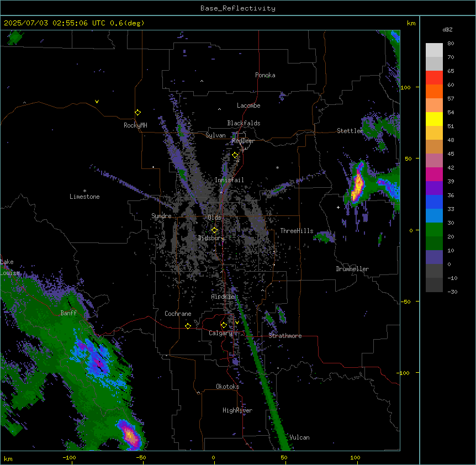476x465 pixels.
Task: Click the Strathmore label
Action: pyautogui.click(x=285, y=336)
